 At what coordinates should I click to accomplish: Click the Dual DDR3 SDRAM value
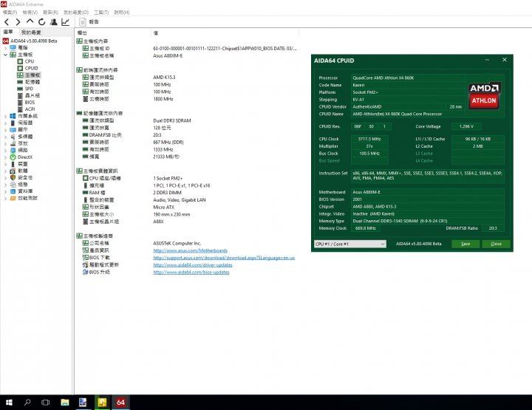point(172,120)
